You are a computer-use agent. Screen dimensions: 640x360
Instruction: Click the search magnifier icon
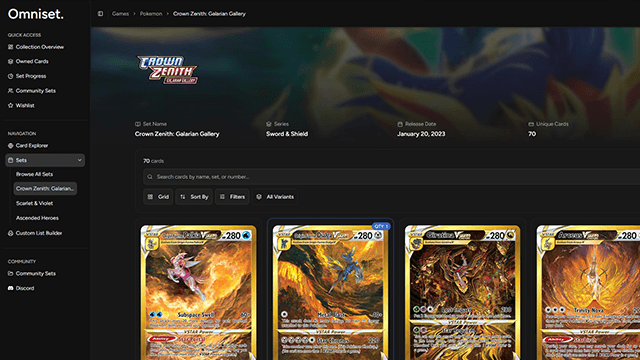point(150,177)
